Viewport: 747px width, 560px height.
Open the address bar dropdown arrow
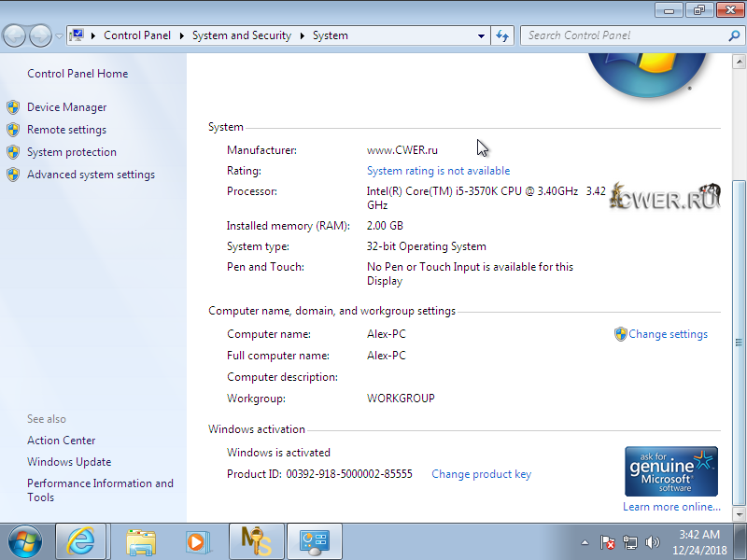pyautogui.click(x=480, y=35)
